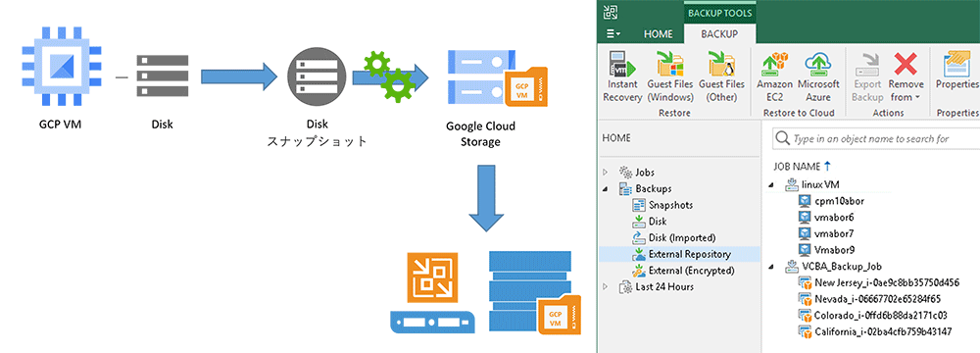Select New Jersey_i-0ae9c8bb35750d456 instance
The width and height of the screenshot is (980, 353).
click(887, 282)
